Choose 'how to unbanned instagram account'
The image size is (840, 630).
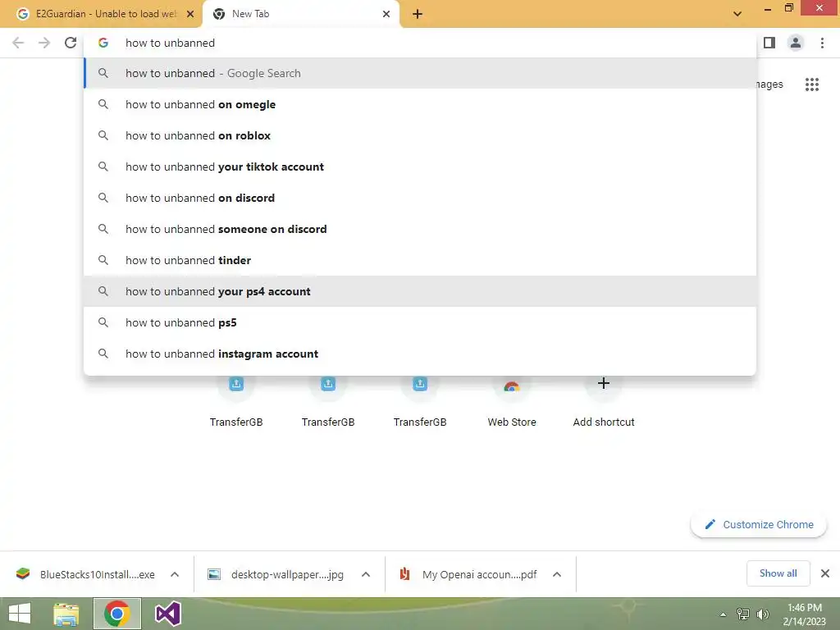point(420,354)
